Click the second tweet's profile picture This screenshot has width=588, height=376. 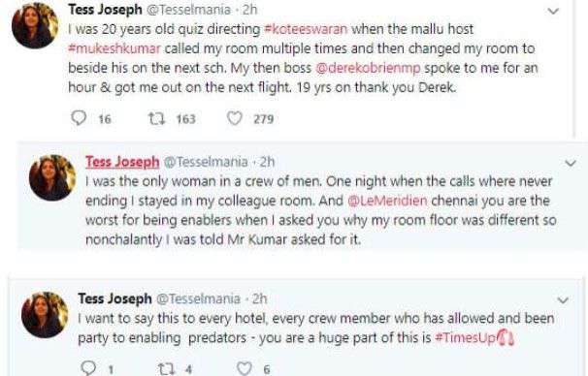point(52,177)
